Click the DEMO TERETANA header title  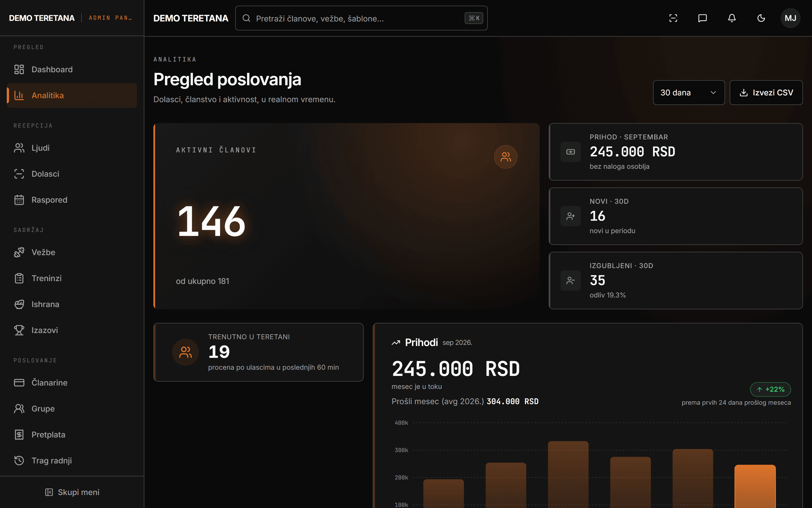coord(191,18)
